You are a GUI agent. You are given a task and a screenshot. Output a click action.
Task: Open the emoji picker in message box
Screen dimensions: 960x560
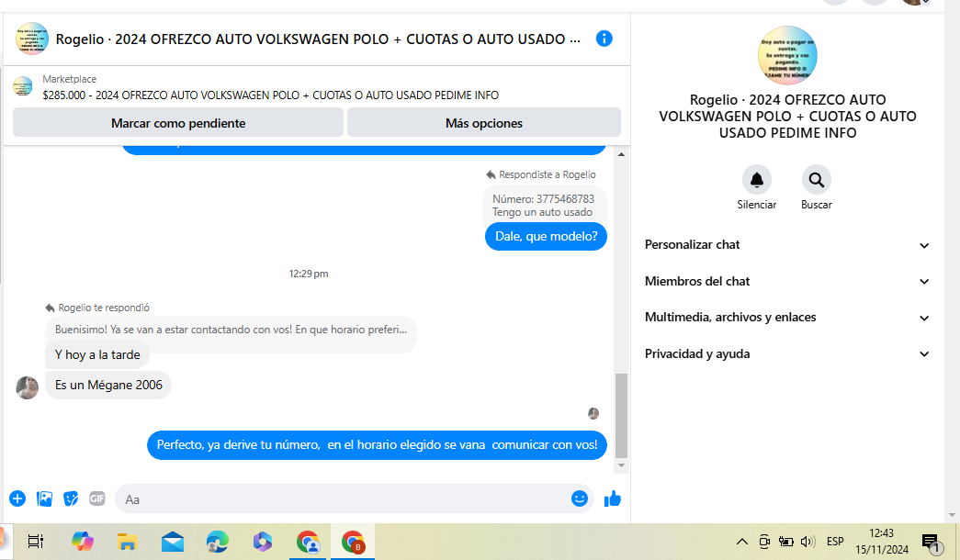[x=580, y=498]
